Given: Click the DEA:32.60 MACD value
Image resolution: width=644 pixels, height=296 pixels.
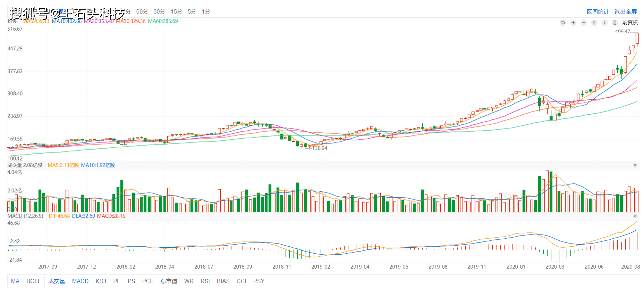Looking at the screenshot, I should [x=83, y=216].
